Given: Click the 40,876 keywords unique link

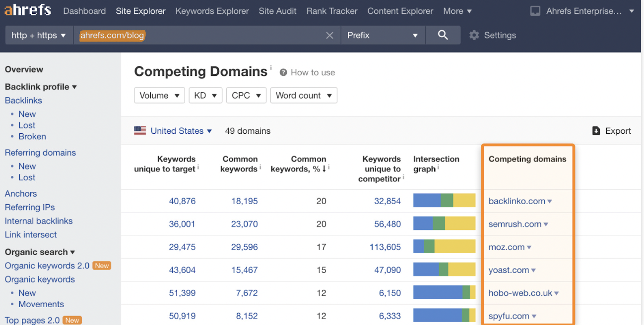Looking at the screenshot, I should pos(182,201).
